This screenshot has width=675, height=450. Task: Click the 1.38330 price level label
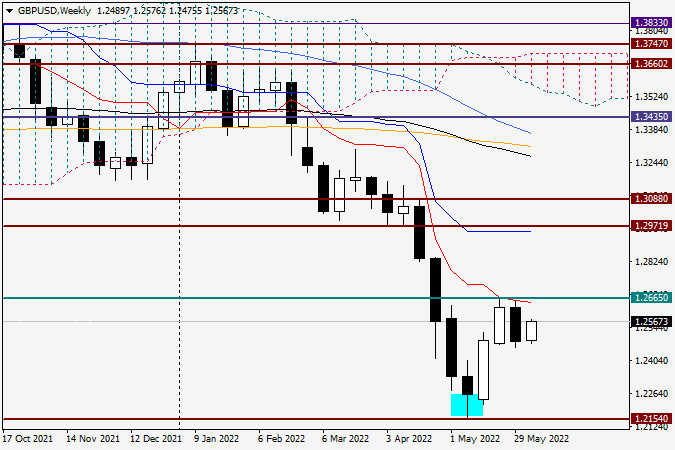[651, 23]
